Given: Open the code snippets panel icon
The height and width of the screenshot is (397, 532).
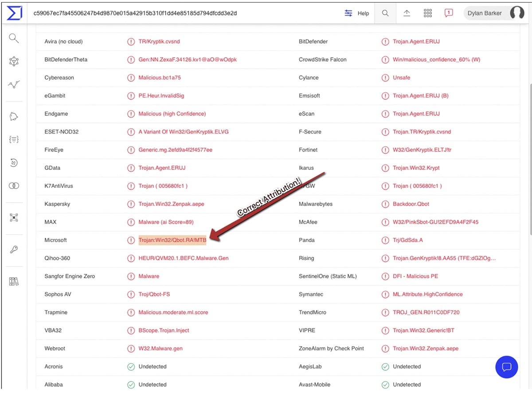Looking at the screenshot, I should 13,139.
